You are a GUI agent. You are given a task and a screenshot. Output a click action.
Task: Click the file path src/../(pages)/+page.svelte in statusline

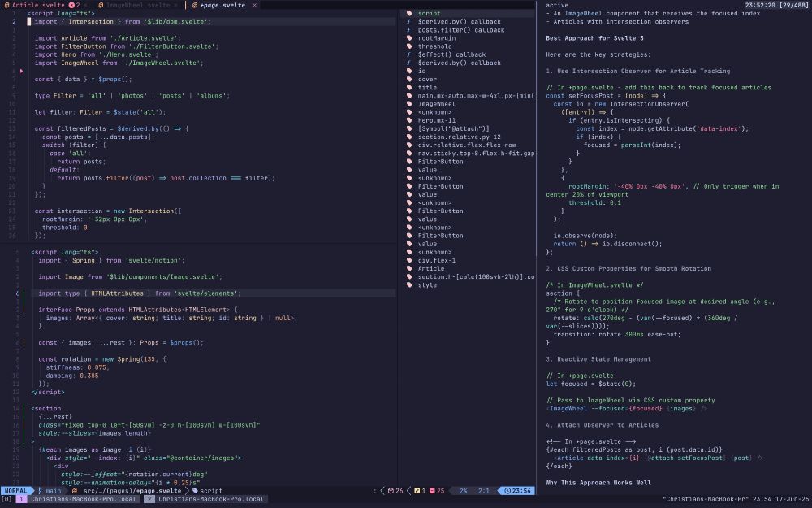coord(132,491)
